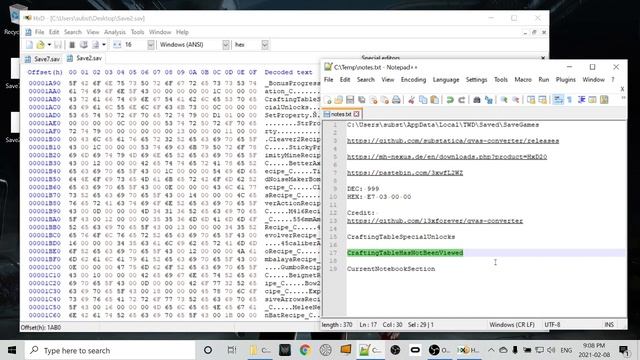Click the Zoom In icon in Notepad++

coord(504,100)
